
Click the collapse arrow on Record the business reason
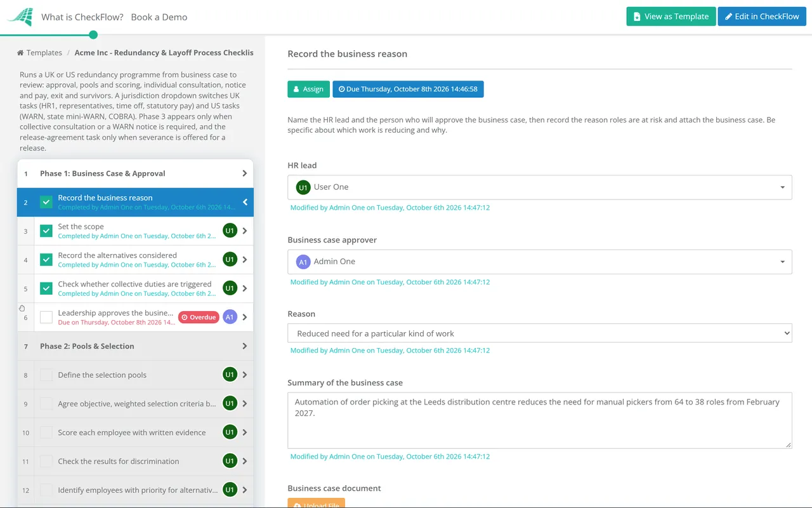pyautogui.click(x=245, y=203)
